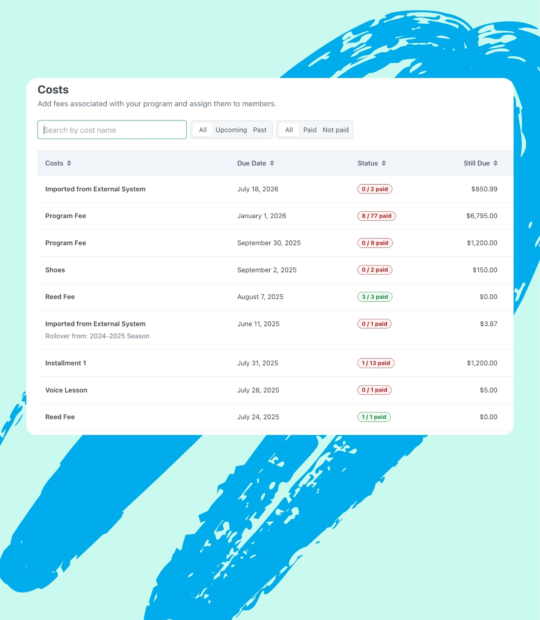Click the 1 / 1 paid status badge
Viewport: 540px width, 620px height.
(x=374, y=417)
